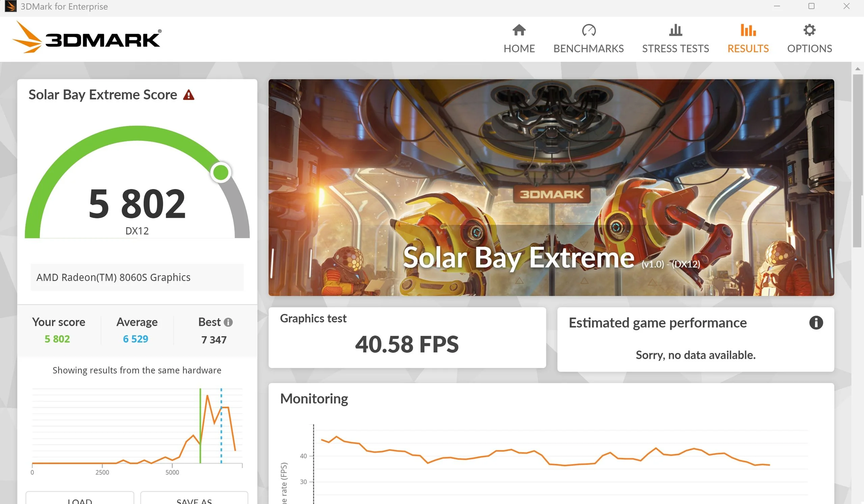The height and width of the screenshot is (504, 864).
Task: Click the orange Results chart icon
Action: (x=748, y=30)
